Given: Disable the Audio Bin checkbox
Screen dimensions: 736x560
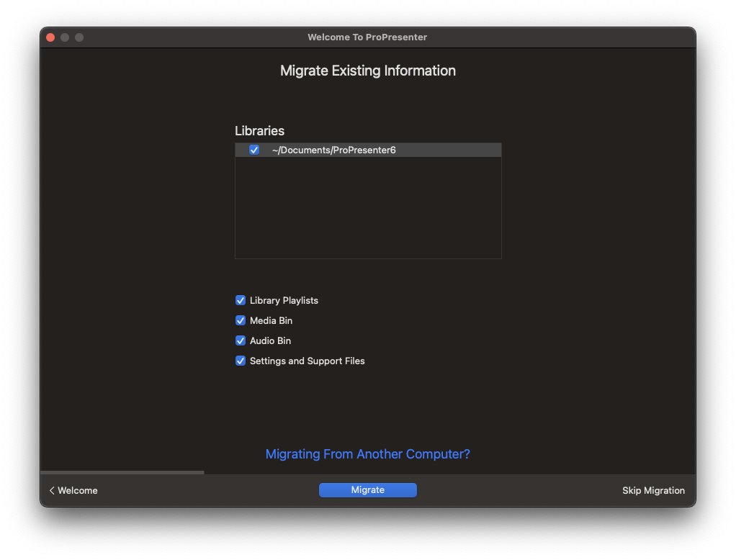Looking at the screenshot, I should [x=241, y=340].
